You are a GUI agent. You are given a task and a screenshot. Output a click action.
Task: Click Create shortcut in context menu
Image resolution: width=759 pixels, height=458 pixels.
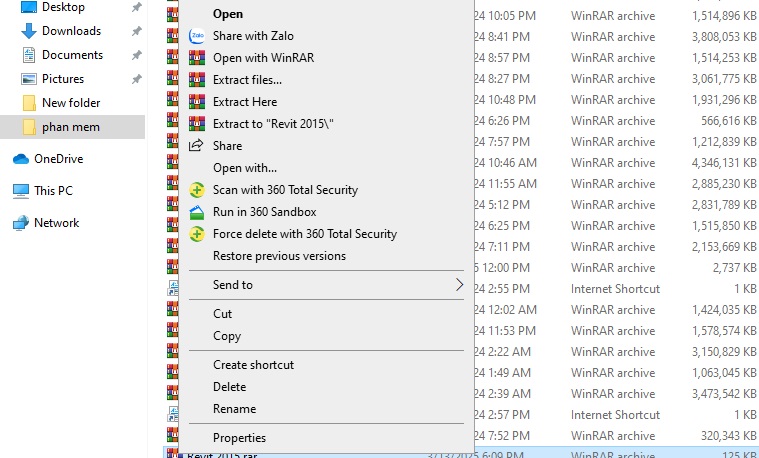[x=253, y=365]
